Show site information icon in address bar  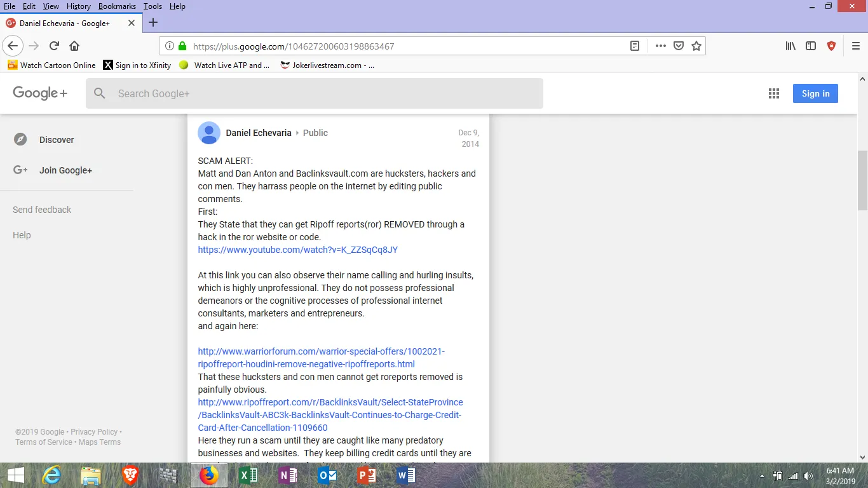[169, 46]
